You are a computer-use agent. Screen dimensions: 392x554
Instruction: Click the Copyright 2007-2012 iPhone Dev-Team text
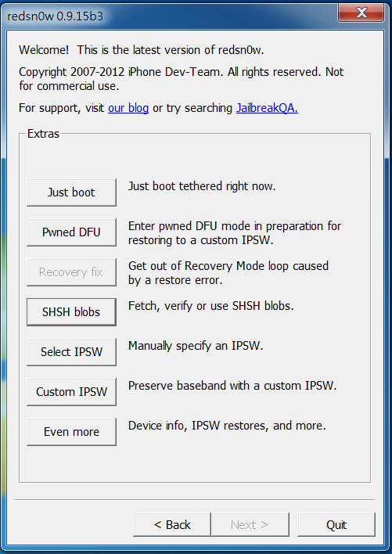tap(182, 79)
